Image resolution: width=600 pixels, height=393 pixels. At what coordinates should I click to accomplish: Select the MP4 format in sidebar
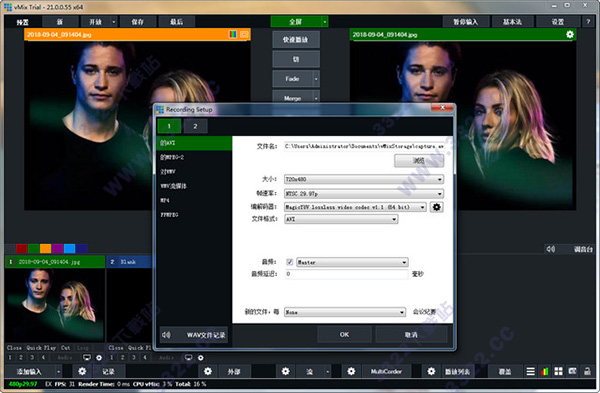pos(194,200)
